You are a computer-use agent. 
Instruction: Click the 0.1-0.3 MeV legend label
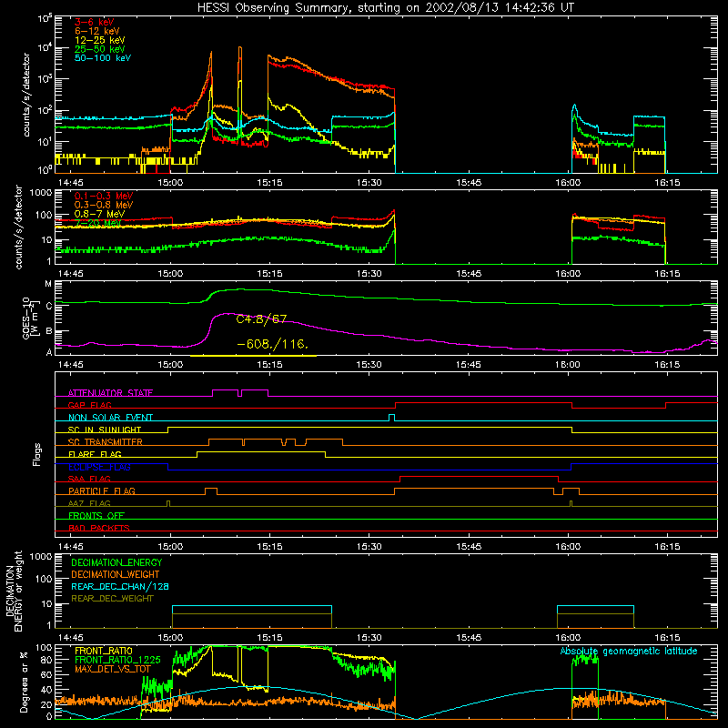(104, 196)
